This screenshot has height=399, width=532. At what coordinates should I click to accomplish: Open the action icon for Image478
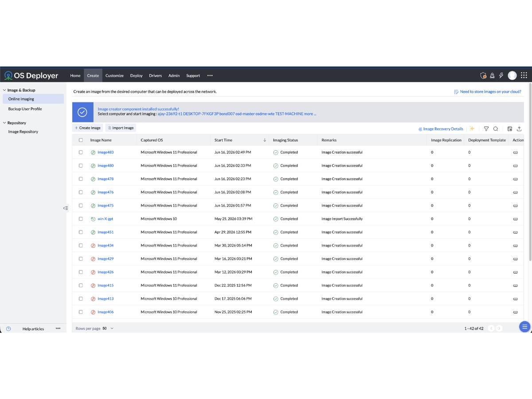515,179
